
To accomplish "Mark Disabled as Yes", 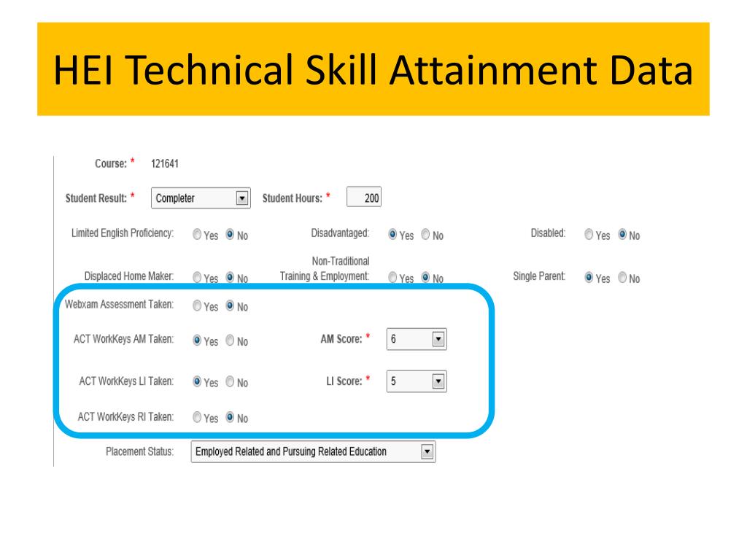I will 589,234.
